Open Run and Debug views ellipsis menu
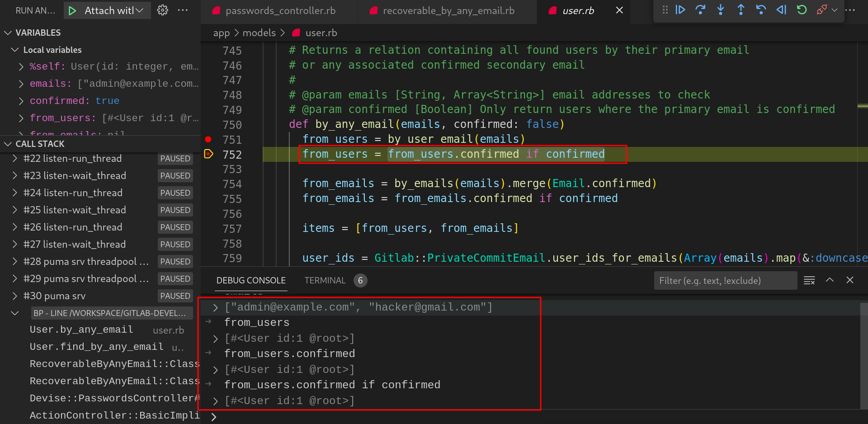This screenshot has height=424, width=868. click(183, 10)
